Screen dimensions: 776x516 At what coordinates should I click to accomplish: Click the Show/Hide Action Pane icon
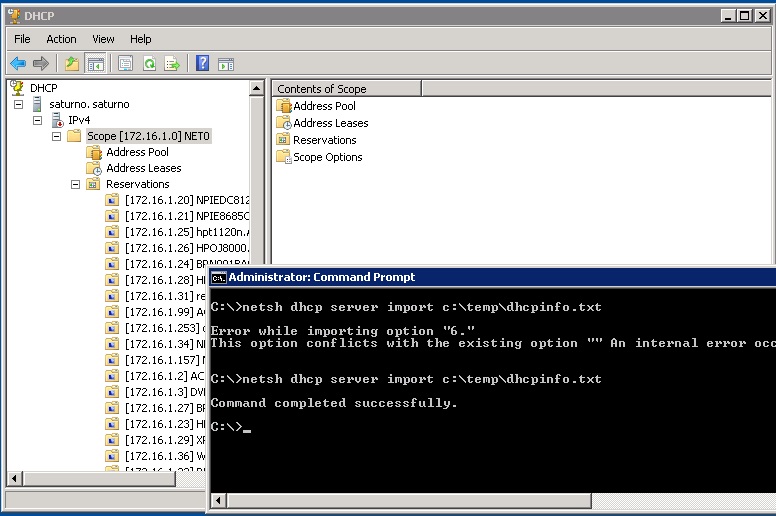click(226, 64)
